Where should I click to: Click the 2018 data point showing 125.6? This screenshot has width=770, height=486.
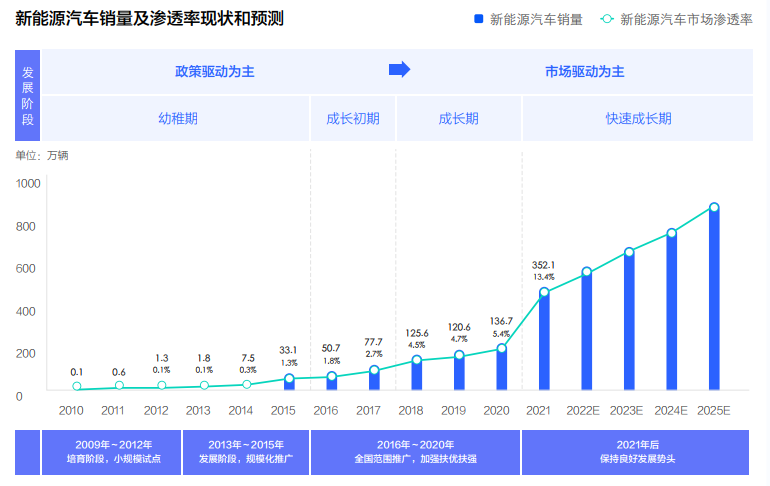(x=416, y=360)
